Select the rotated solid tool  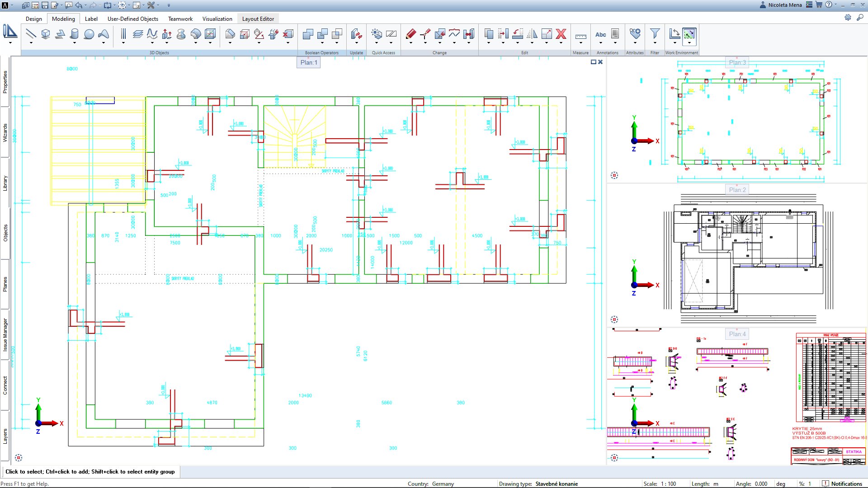click(x=181, y=34)
